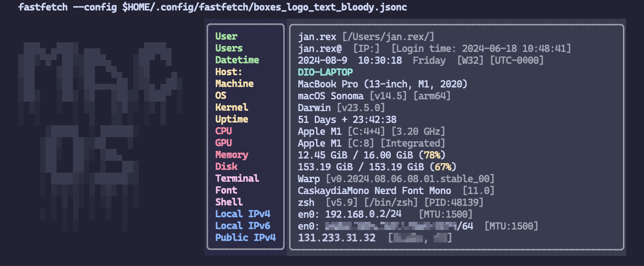This screenshot has width=644, height=266.
Task: Click the '67%' disk percentage
Action: [x=443, y=167]
